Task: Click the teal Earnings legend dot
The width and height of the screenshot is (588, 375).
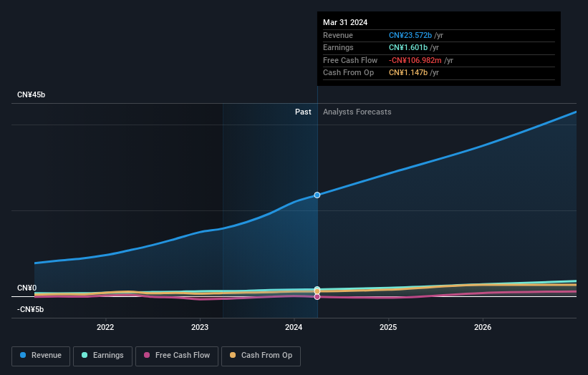Action: pos(85,355)
